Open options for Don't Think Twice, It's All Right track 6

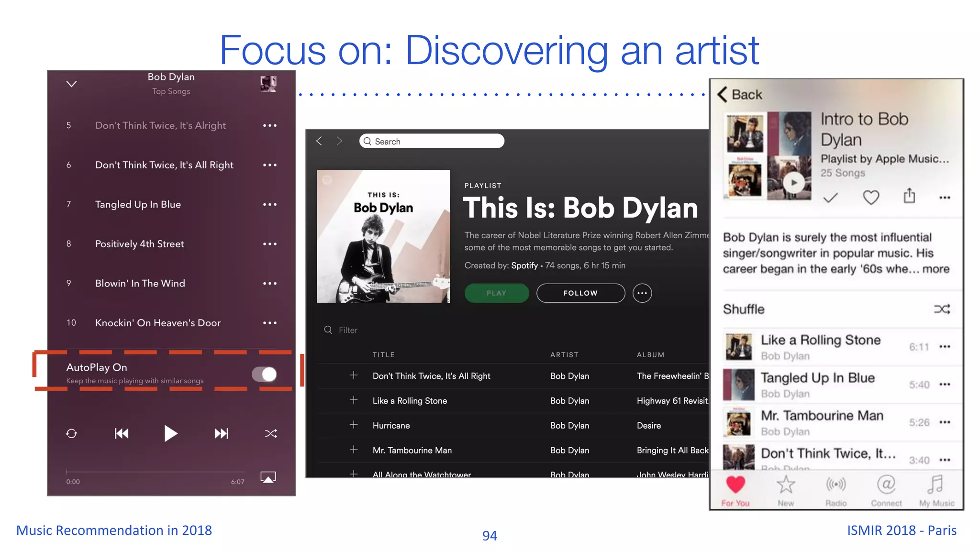[x=270, y=165]
